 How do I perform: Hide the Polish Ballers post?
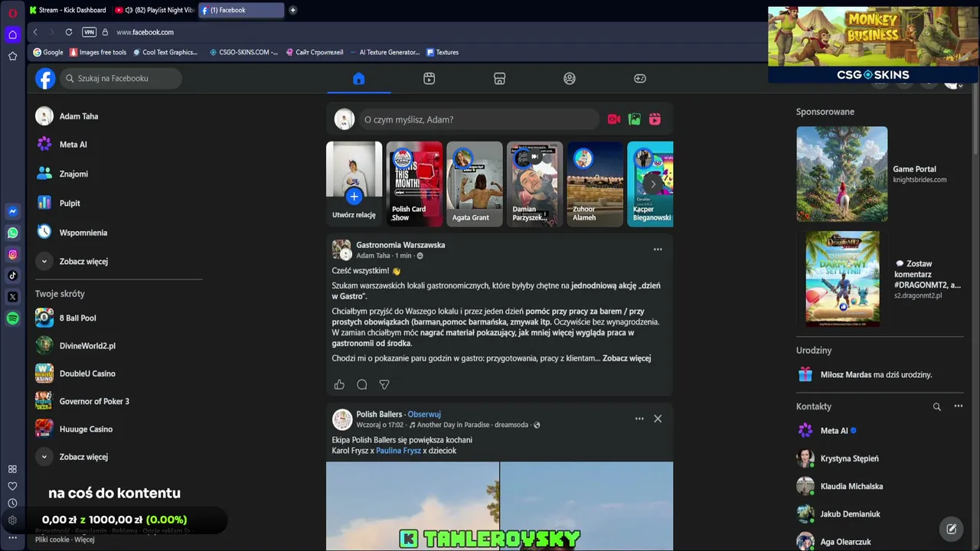point(658,419)
